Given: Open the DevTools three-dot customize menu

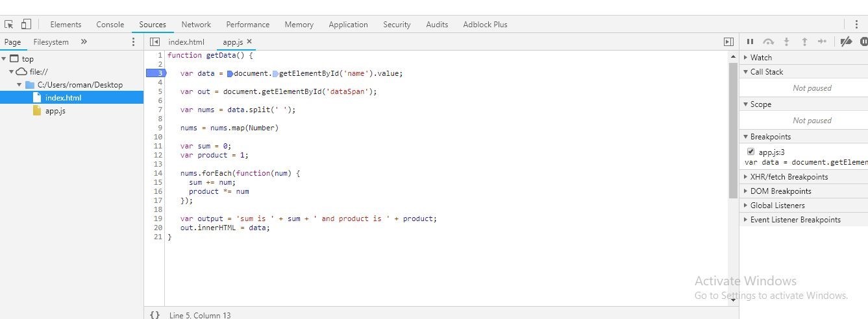Looking at the screenshot, I should point(856,25).
